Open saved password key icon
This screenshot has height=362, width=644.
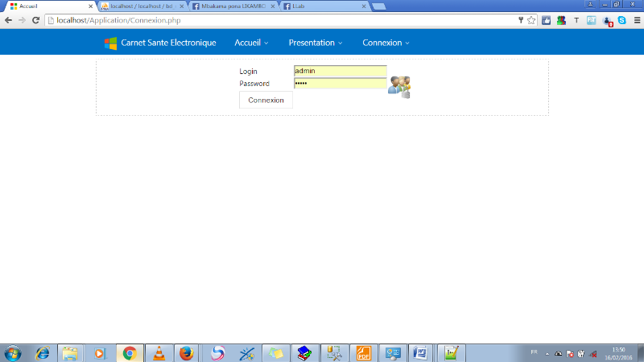tap(521, 20)
